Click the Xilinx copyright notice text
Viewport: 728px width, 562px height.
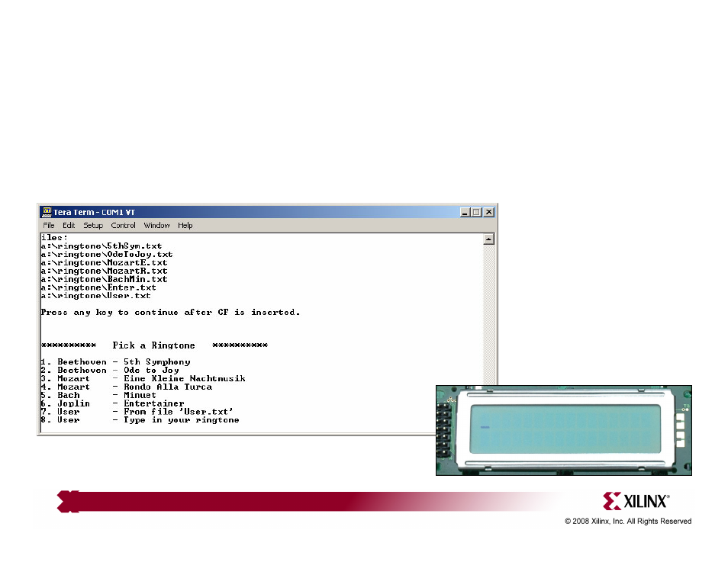pos(628,522)
